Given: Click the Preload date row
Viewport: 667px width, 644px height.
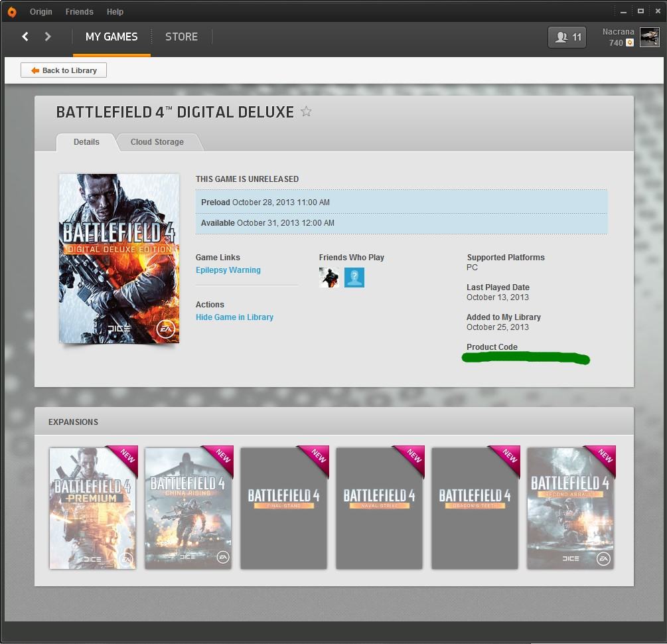Looking at the screenshot, I should 402,202.
